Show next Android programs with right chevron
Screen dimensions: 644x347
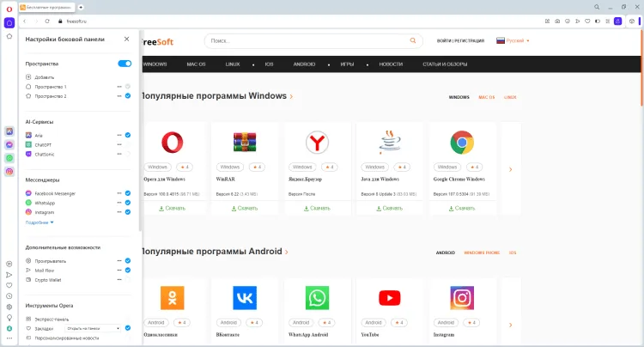tap(511, 326)
